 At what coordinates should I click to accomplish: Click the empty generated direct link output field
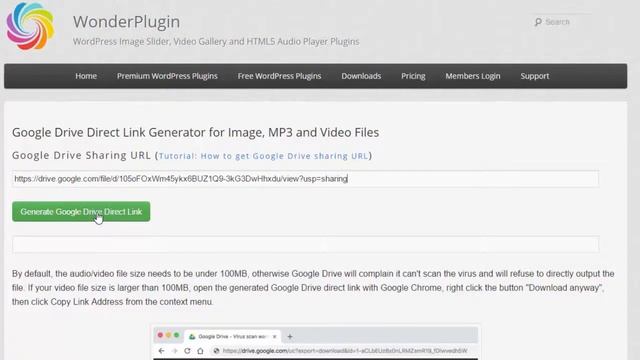(x=306, y=244)
